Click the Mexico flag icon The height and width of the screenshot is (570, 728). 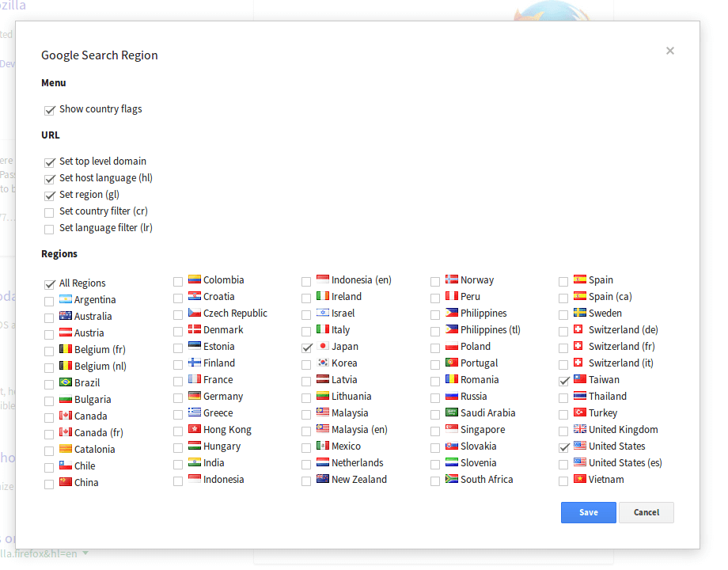point(323,446)
